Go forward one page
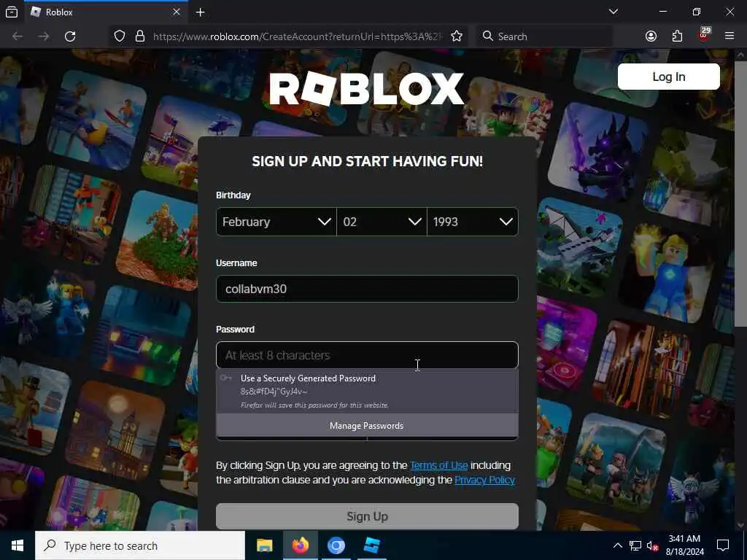 (x=43, y=36)
